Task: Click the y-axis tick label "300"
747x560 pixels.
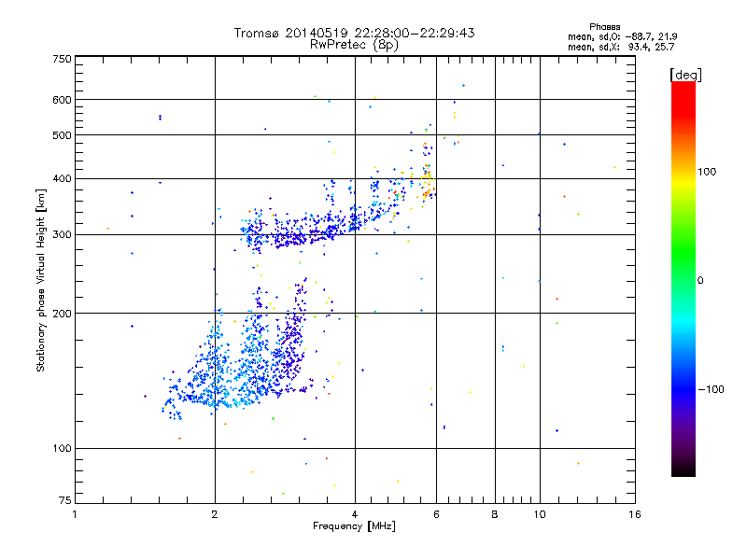Action: pos(62,234)
